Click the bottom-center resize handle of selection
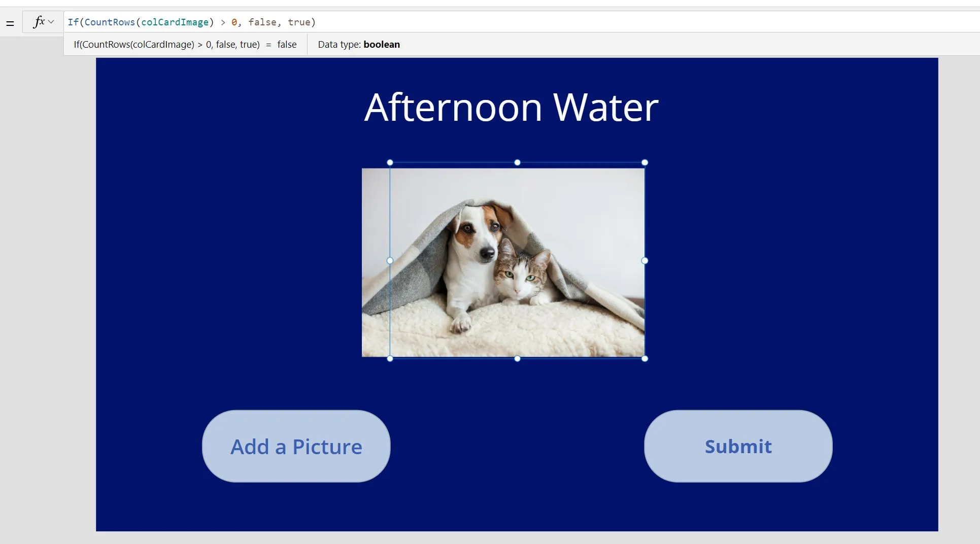The image size is (980, 544). (517, 358)
